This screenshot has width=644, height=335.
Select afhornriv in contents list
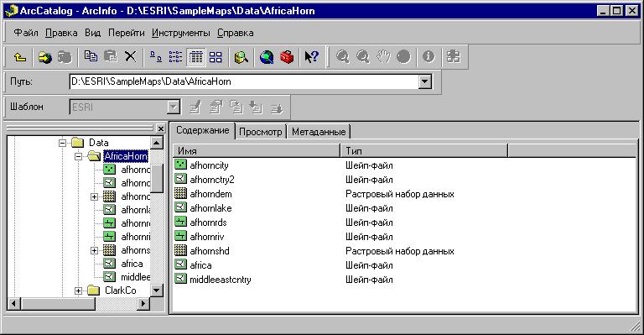[206, 237]
